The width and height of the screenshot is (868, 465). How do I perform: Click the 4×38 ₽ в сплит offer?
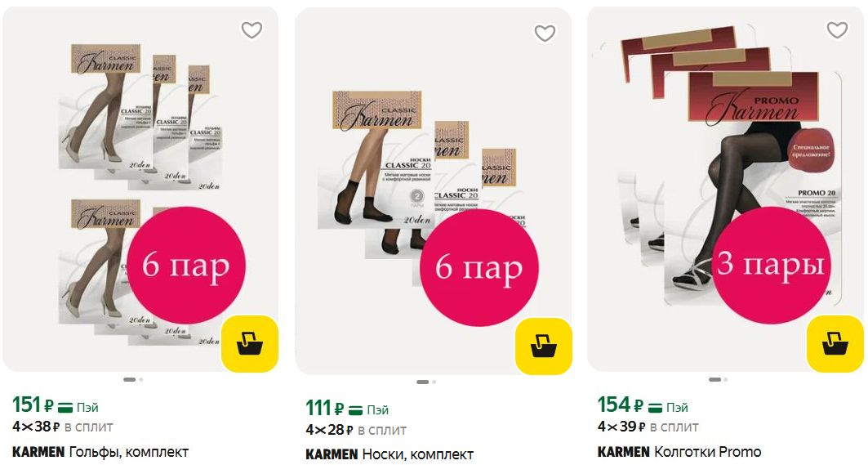[x=63, y=427]
